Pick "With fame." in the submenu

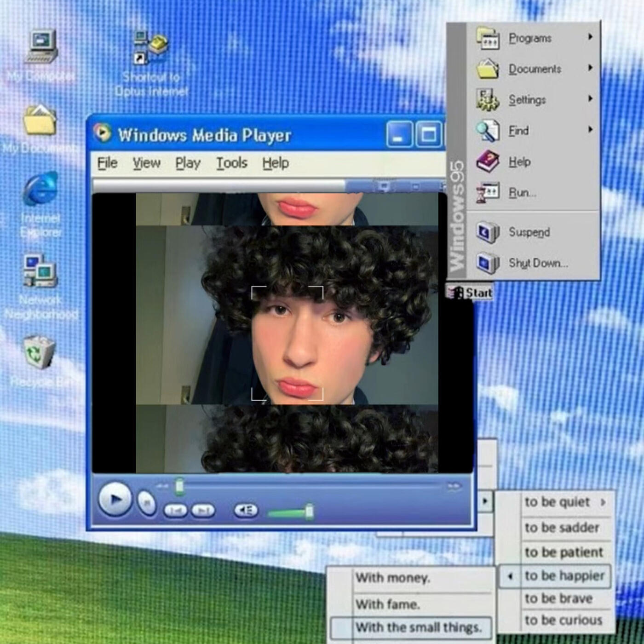tap(388, 604)
